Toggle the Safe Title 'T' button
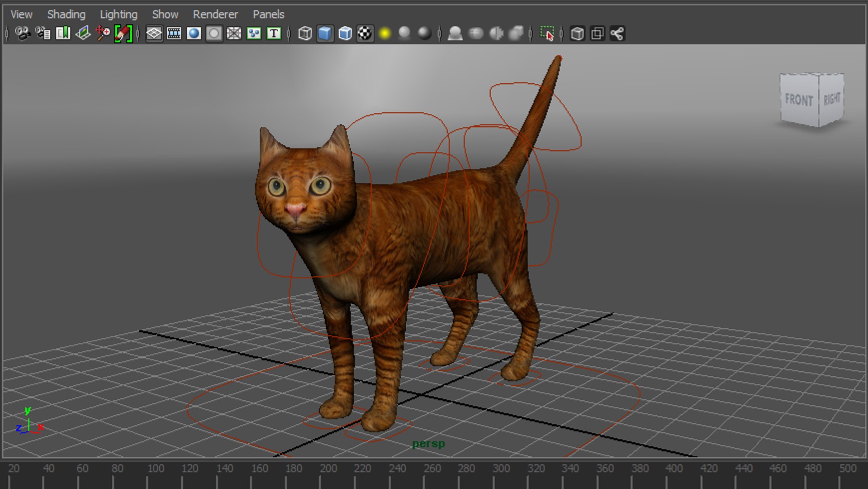Screen dimensions: 868x489 (274, 34)
